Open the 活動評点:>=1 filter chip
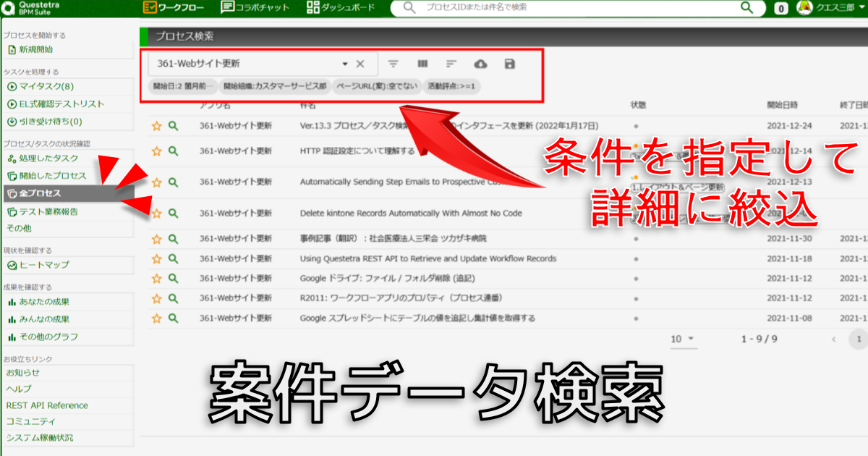The width and height of the screenshot is (868, 456). point(452,86)
